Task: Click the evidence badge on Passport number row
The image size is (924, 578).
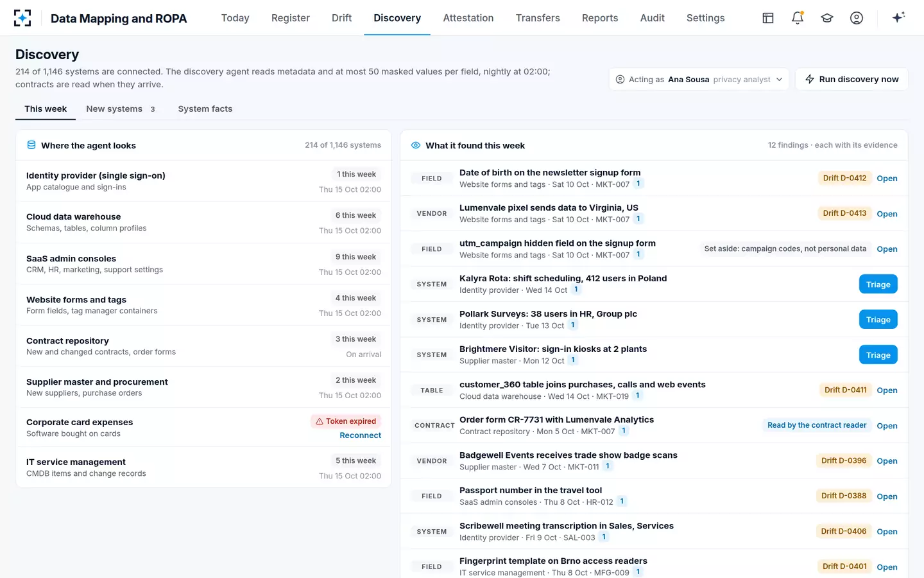Action: point(622,502)
